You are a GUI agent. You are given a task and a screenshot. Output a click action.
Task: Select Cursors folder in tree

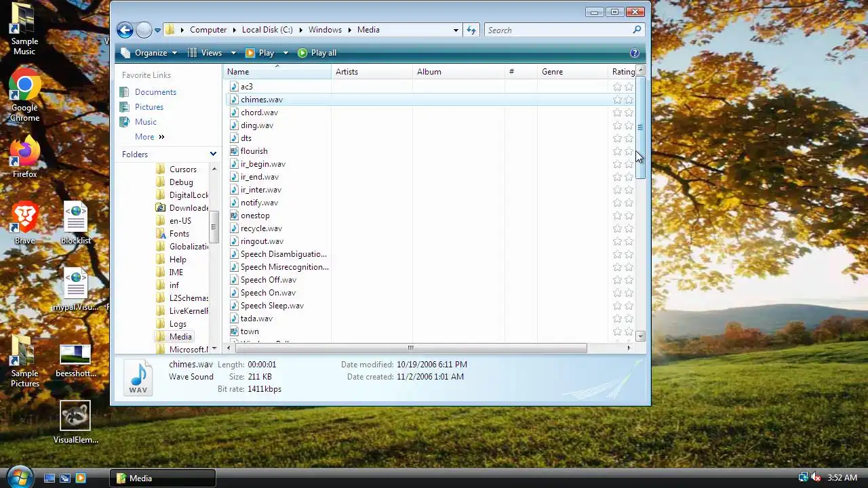click(183, 169)
